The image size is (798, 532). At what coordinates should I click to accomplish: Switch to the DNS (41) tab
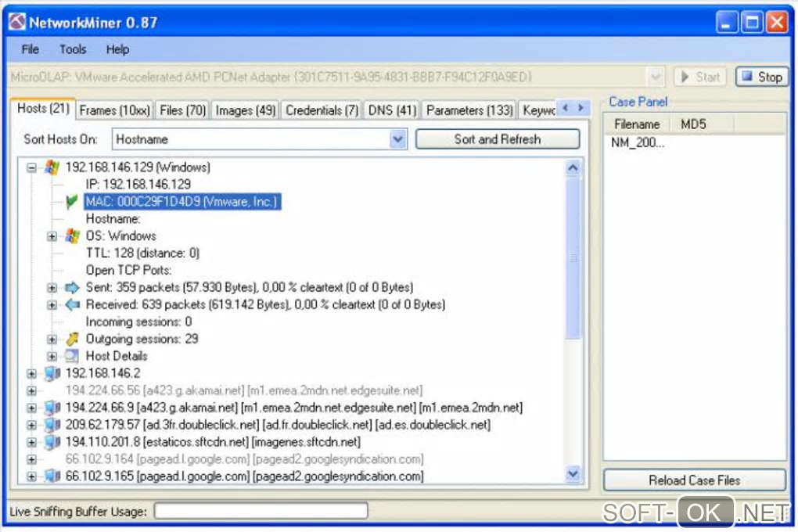click(x=392, y=110)
